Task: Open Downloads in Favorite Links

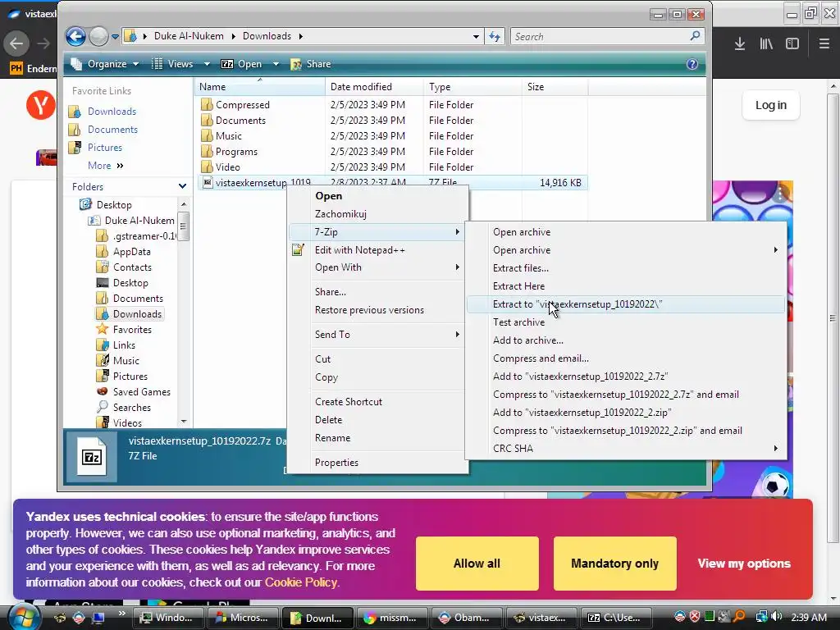Action: point(112,112)
